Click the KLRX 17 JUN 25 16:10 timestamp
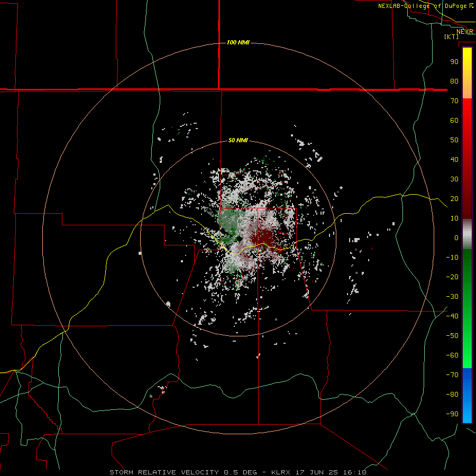 pyautogui.click(x=319, y=472)
